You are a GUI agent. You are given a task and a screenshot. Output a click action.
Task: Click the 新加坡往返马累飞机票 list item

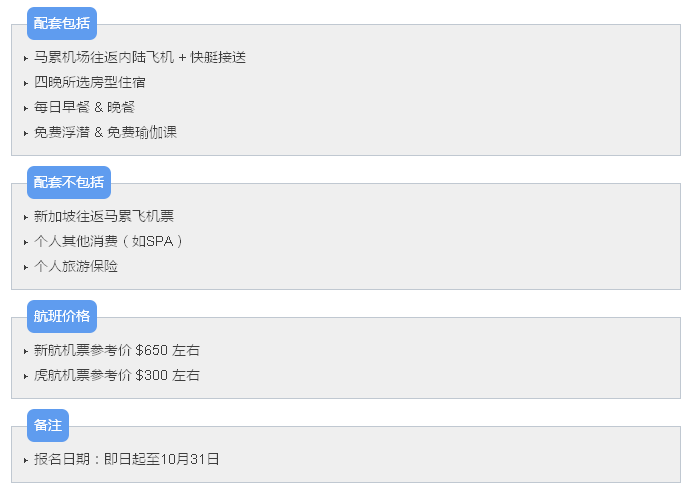(104, 217)
